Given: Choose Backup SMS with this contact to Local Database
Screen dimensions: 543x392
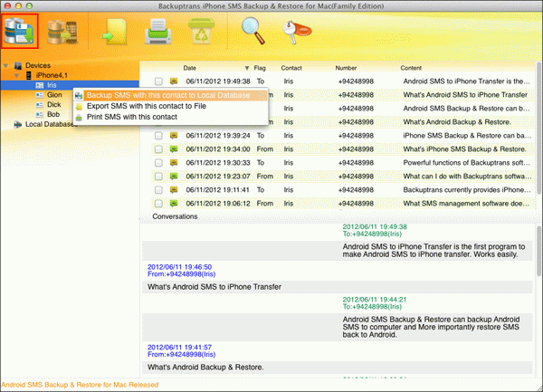Looking at the screenshot, I should coord(168,95).
